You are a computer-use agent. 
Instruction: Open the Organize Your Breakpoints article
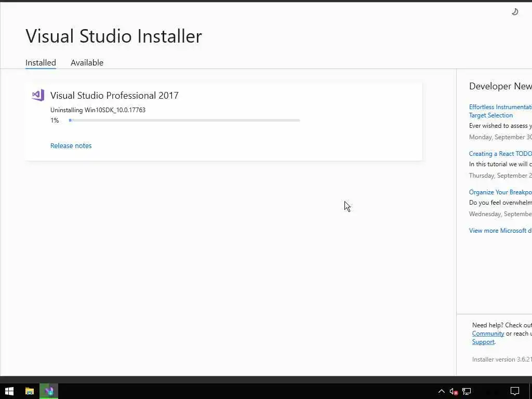click(x=500, y=192)
